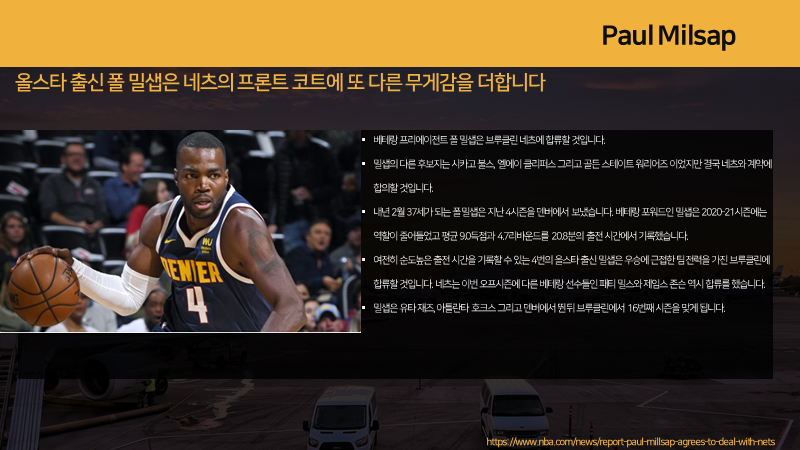Click bullet line starting '밀샙은 유타 재즈, 애틀란타 호크스'

pyautogui.click(x=549, y=308)
